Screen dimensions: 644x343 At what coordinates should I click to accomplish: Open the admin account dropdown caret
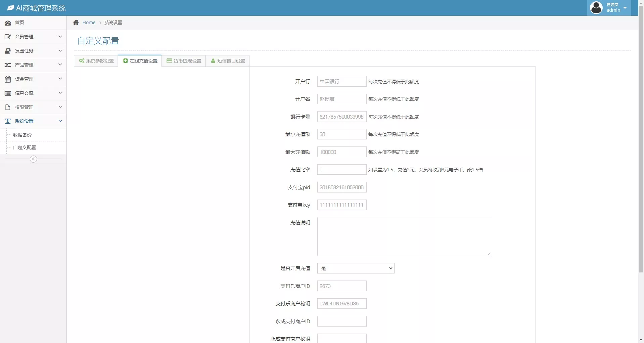(625, 8)
